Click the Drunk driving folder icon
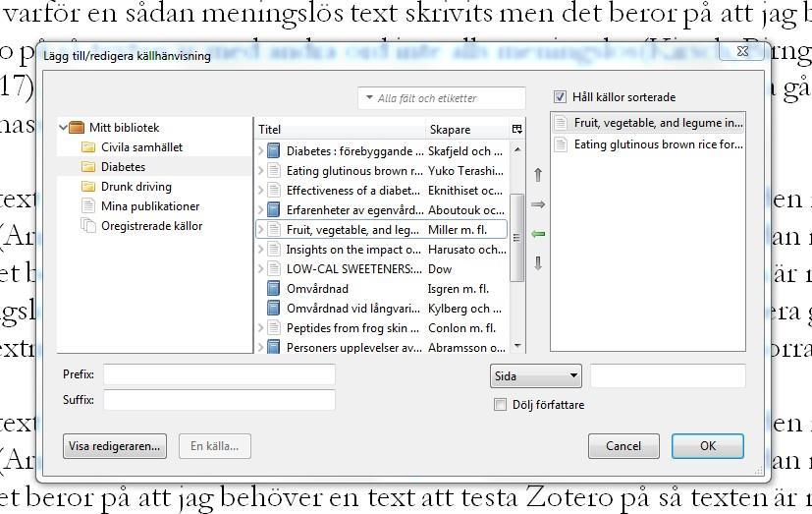The image size is (812, 514). click(x=88, y=187)
